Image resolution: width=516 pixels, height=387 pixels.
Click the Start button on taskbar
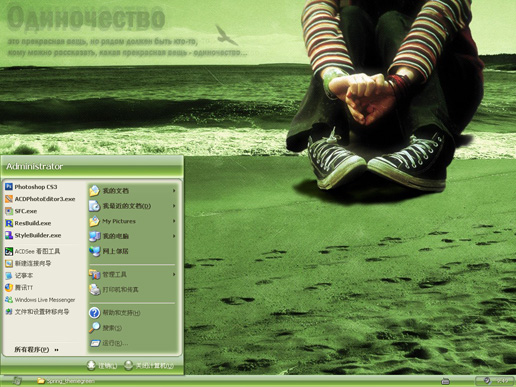(x=16, y=381)
